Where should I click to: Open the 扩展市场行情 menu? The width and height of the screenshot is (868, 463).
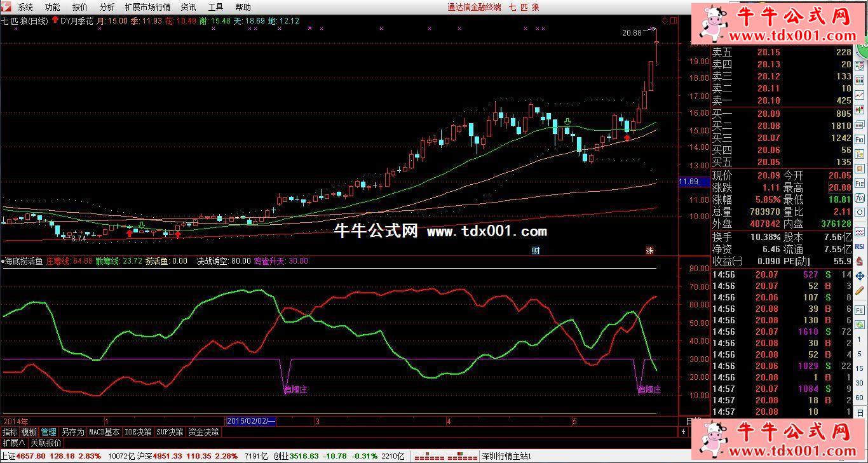click(147, 7)
